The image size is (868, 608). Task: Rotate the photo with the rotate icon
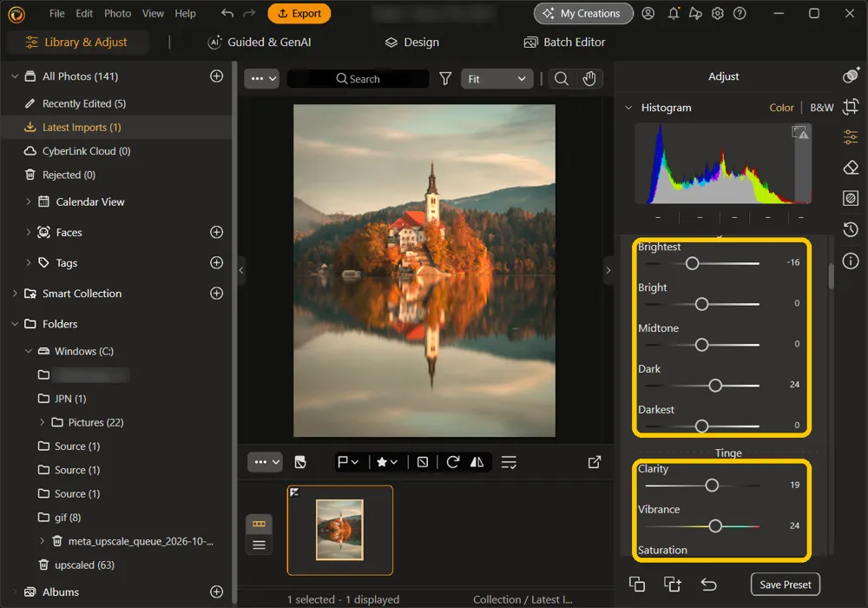click(x=453, y=462)
